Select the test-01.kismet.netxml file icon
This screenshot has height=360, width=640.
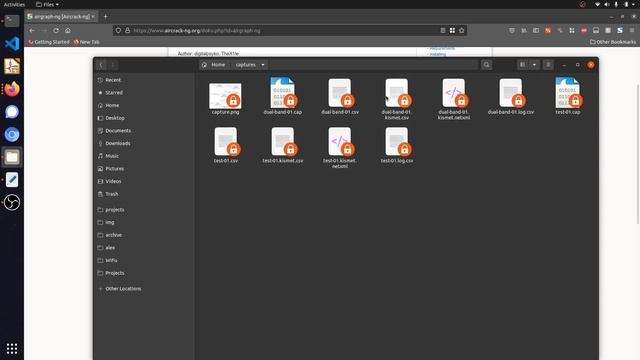pyautogui.click(x=340, y=141)
